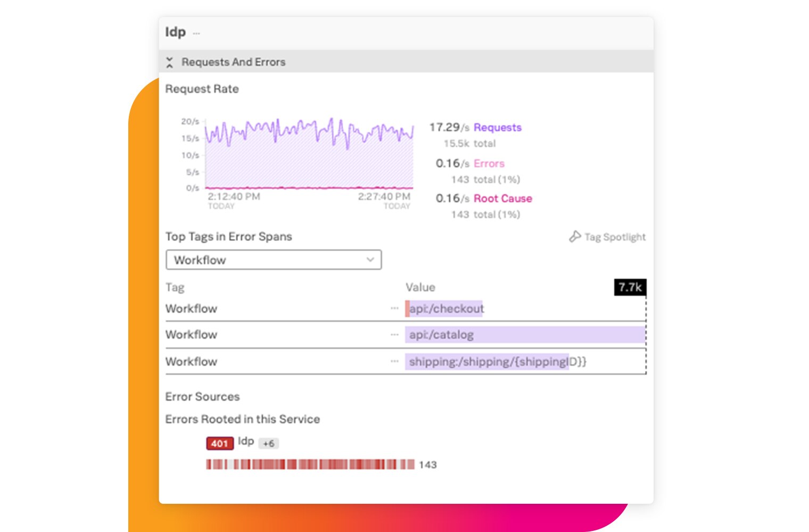Click the Errors legend label

489,164
